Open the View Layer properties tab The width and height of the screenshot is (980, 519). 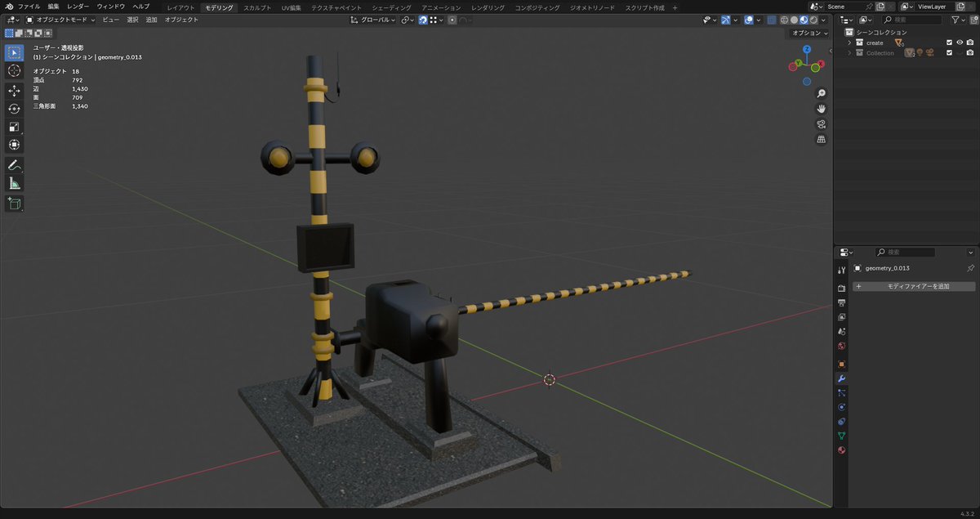[841, 317]
